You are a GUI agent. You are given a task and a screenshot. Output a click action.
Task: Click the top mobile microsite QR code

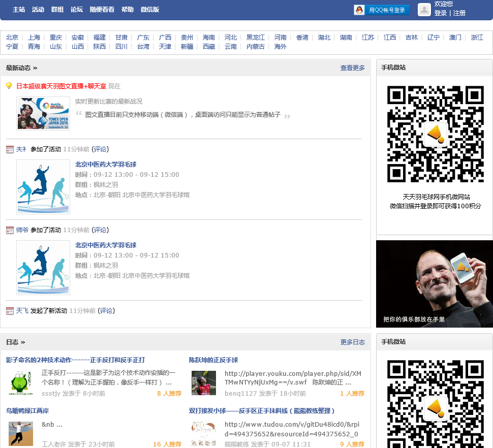(436, 134)
